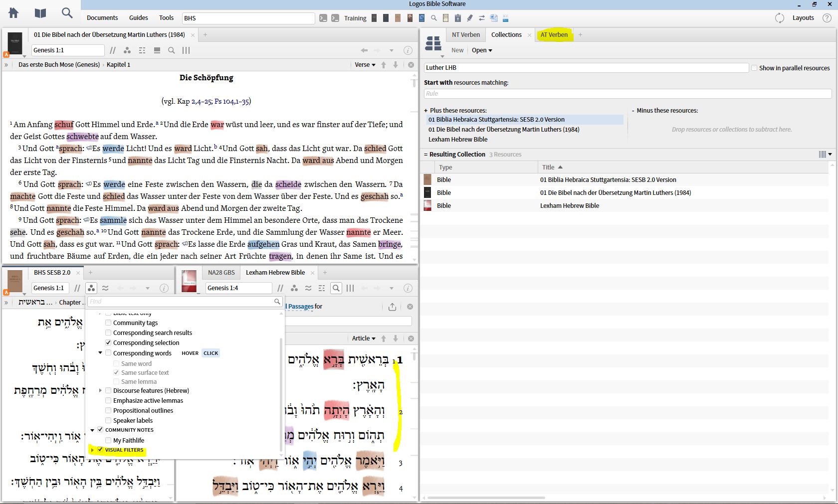Image resolution: width=838 pixels, height=504 pixels.
Task: Collapse the Community Notes section arrow
Action: (92, 430)
